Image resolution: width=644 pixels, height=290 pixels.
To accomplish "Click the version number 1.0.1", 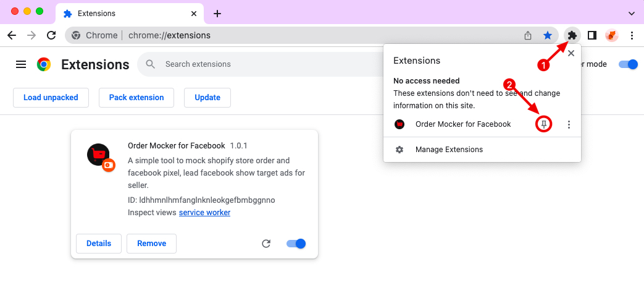I will 238,145.
